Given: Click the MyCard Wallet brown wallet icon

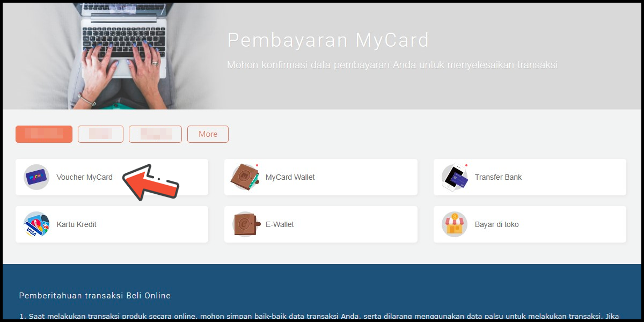Looking at the screenshot, I should click(245, 177).
